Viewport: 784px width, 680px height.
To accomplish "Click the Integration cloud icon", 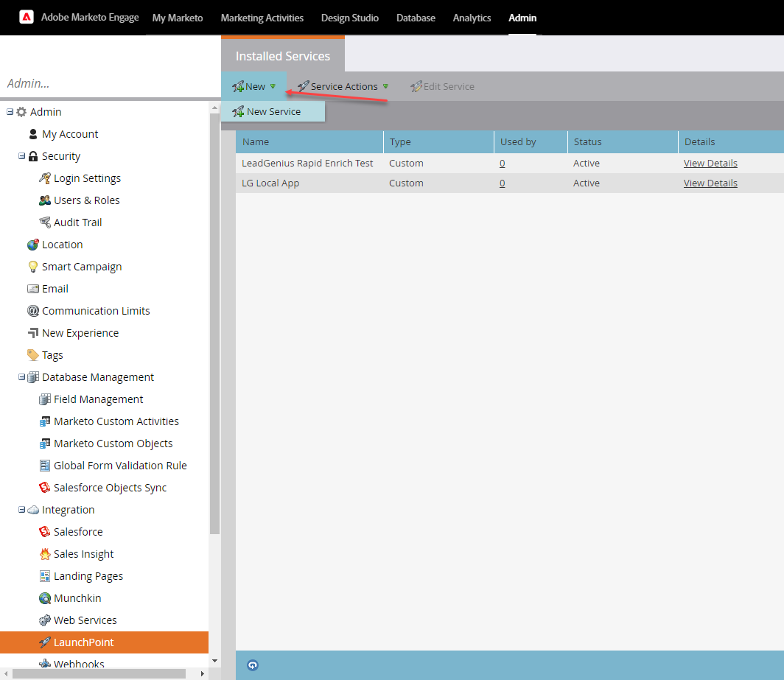I will coord(33,510).
